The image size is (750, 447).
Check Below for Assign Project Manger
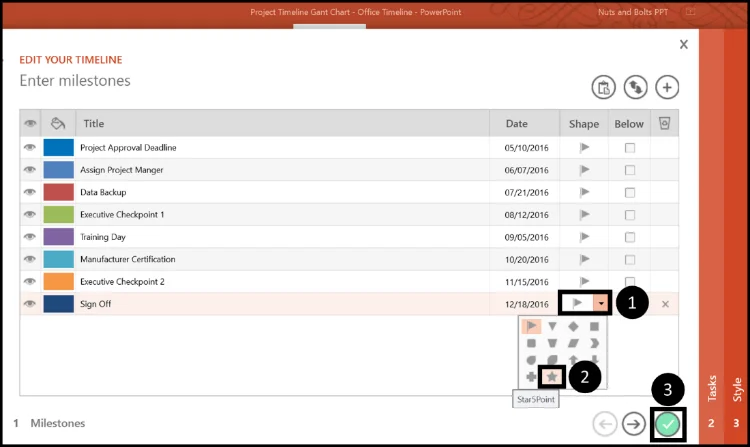pos(629,170)
